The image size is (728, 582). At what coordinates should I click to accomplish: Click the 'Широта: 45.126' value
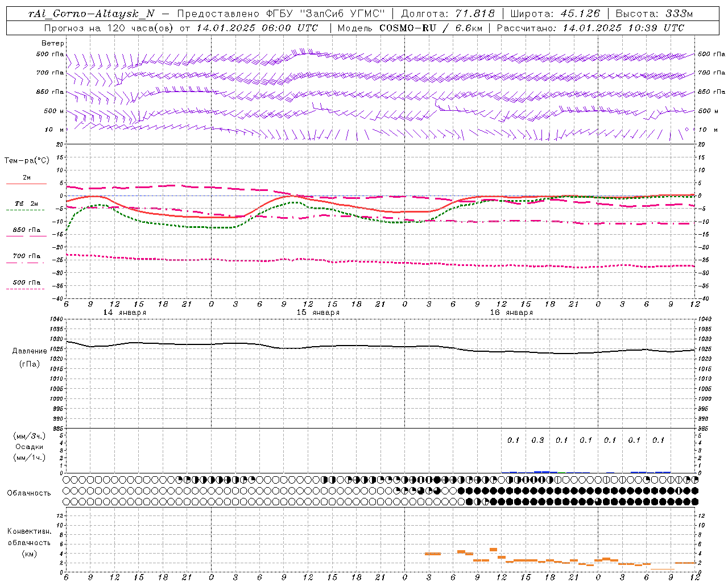click(555, 14)
